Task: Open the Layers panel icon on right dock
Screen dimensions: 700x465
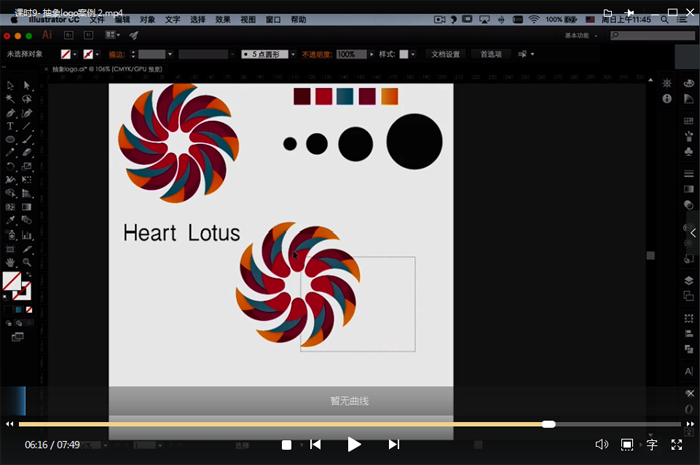Action: coord(688,281)
